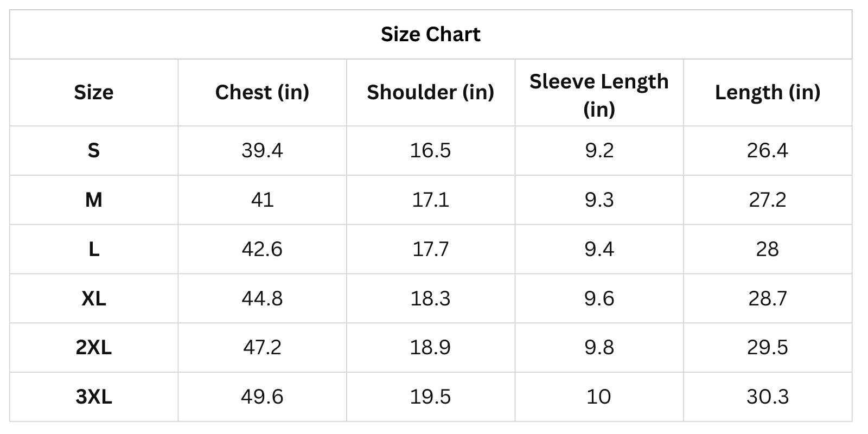Screen dimensions: 868x434
Task: Click the chest value 47.2
Action: tap(262, 347)
